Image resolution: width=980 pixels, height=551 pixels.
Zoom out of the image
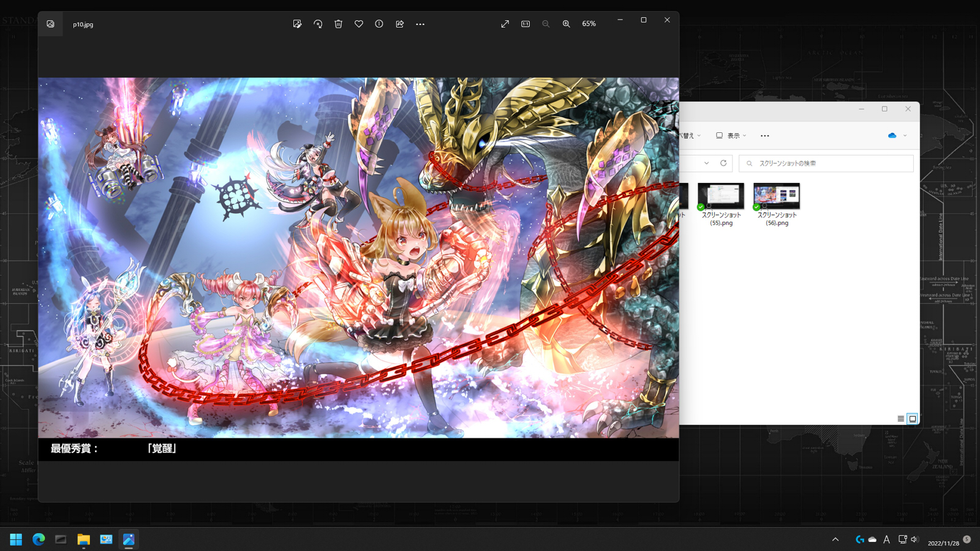(x=546, y=24)
